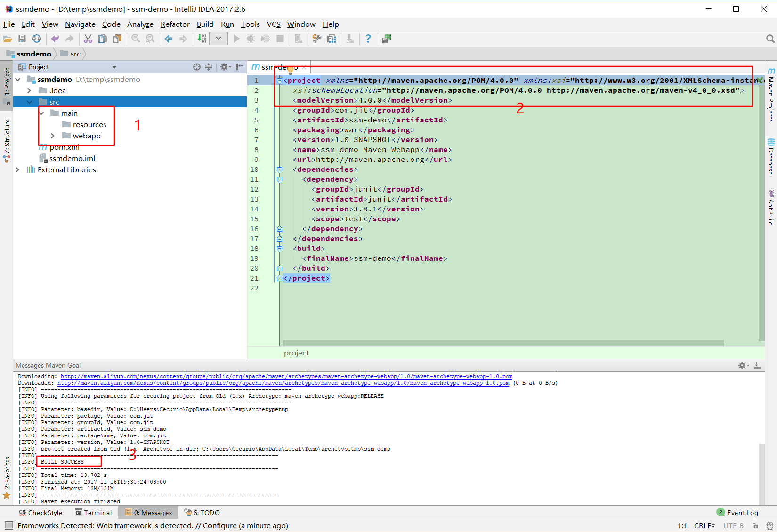Open the Refactor menu
This screenshot has width=777, height=532.
pos(175,24)
